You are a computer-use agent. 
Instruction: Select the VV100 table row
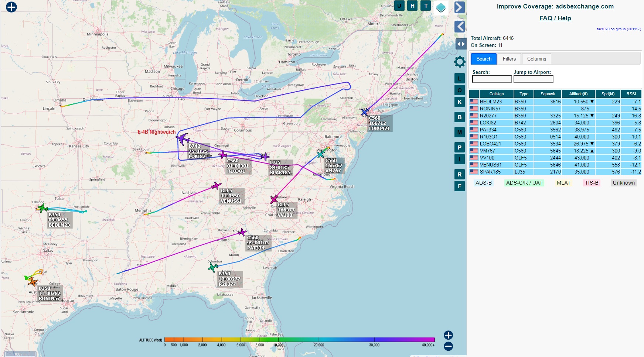pos(555,158)
